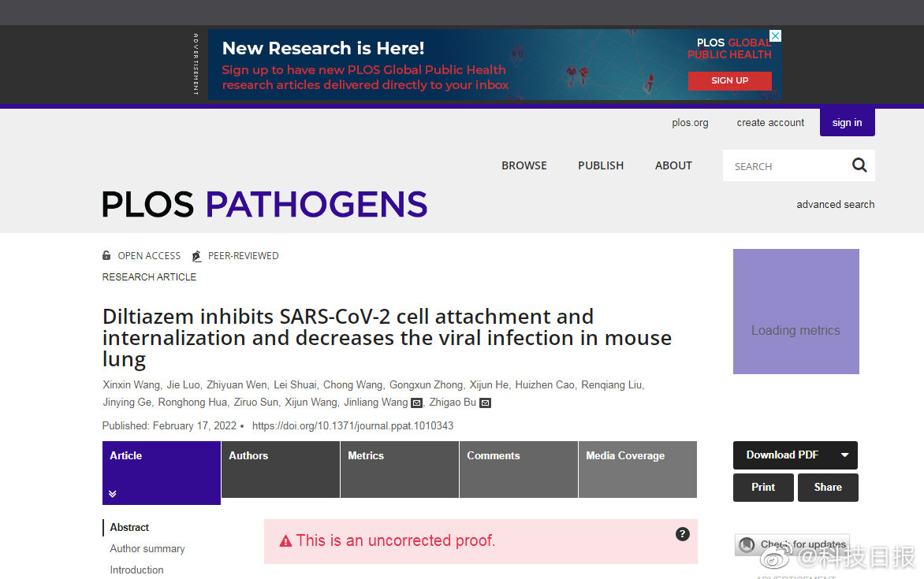Open the BROWSE menu

tap(523, 165)
